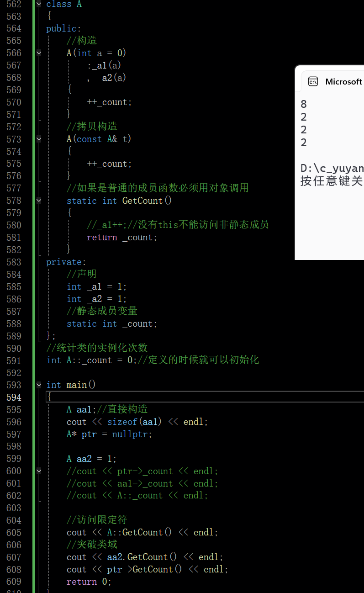Collapse the class A fold at line 562
364x593 pixels.
click(39, 4)
